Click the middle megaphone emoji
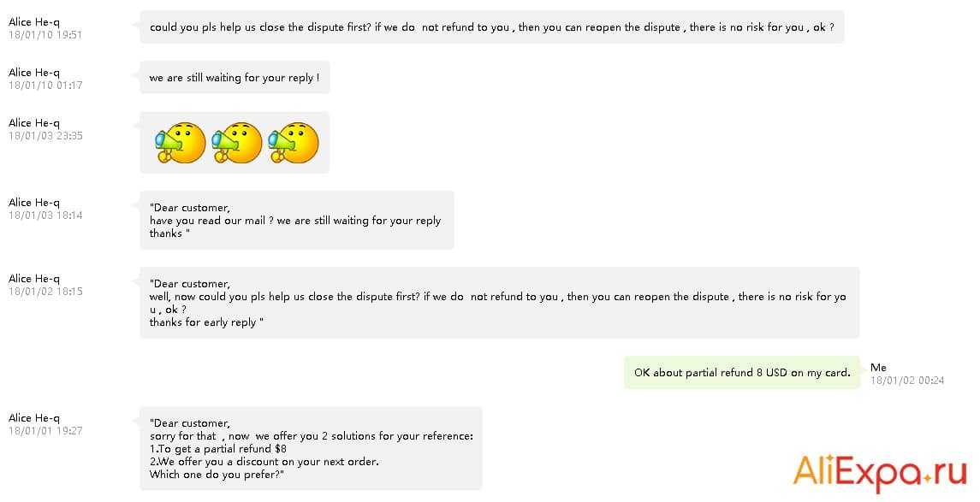980x502 pixels. pyautogui.click(x=237, y=143)
